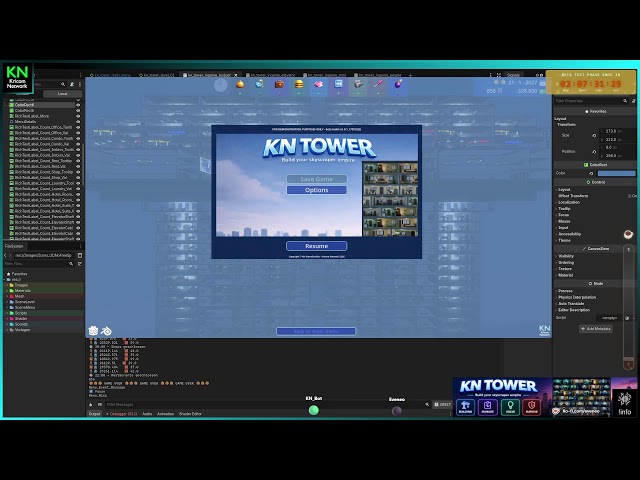This screenshot has width=640, height=480.
Task: Hide the ColorRect6 node
Action: (78, 105)
